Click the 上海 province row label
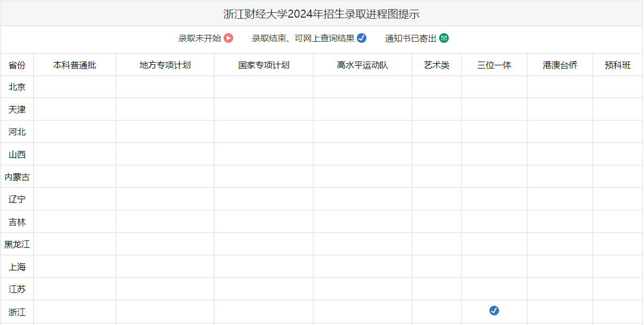This screenshot has height=325, width=644. [x=17, y=267]
